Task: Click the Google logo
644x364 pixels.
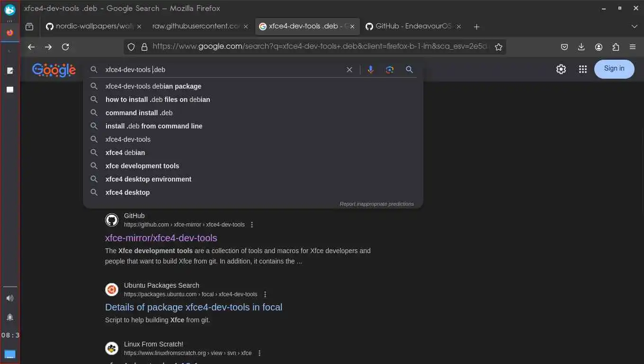Action: pos(54,70)
